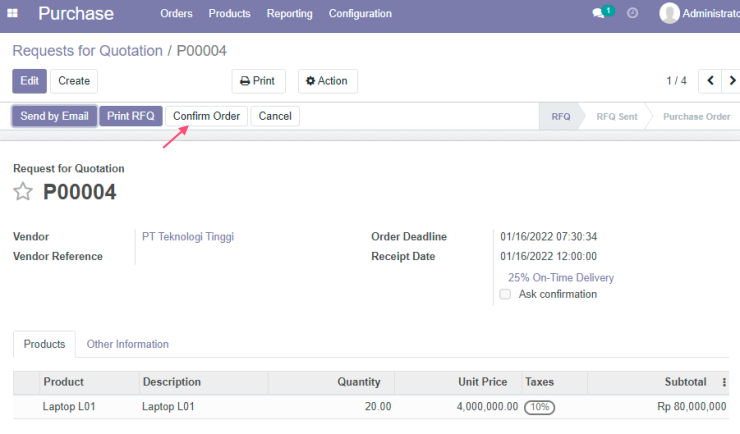Click the Administrator avatar
This screenshot has height=434, width=740.
coord(669,13)
